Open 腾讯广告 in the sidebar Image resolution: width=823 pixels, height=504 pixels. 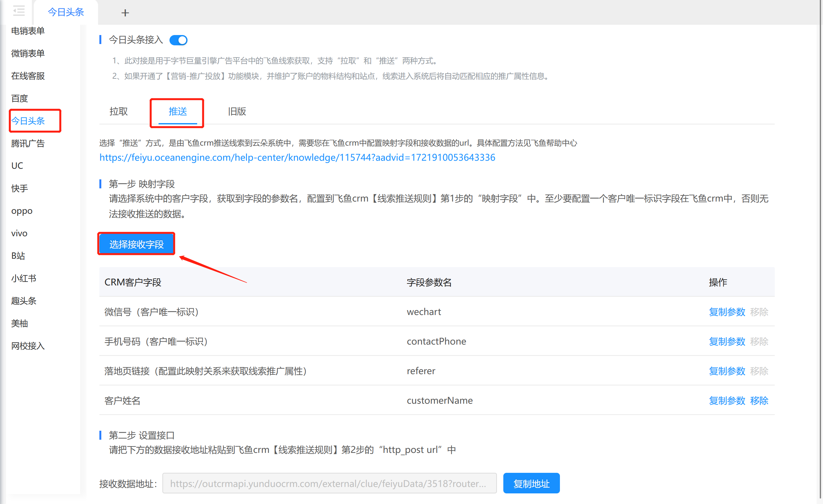(x=28, y=144)
